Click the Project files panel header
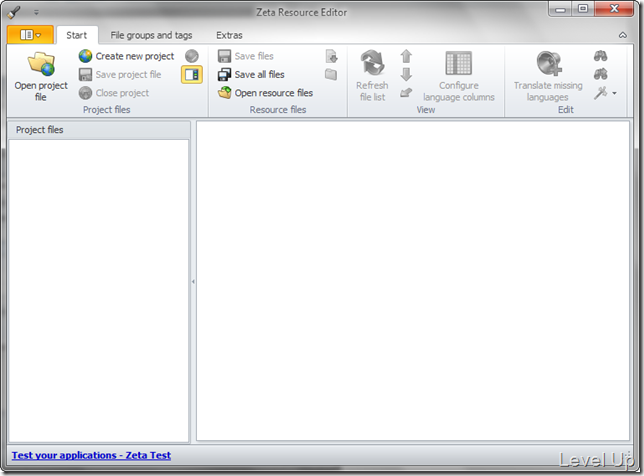 coord(99,130)
